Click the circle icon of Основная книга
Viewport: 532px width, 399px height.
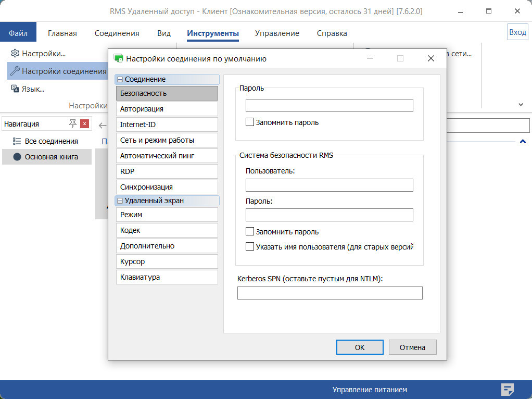point(17,157)
